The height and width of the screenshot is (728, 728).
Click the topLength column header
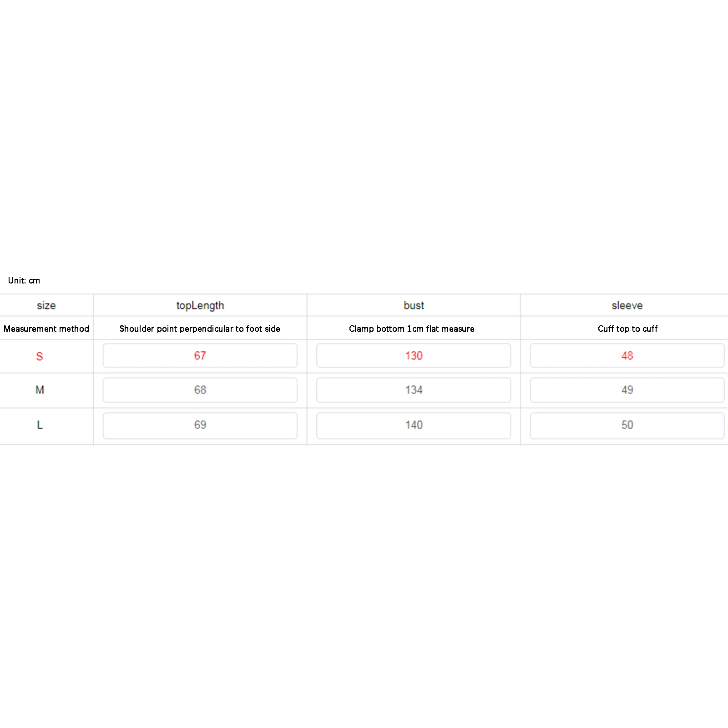click(x=200, y=305)
